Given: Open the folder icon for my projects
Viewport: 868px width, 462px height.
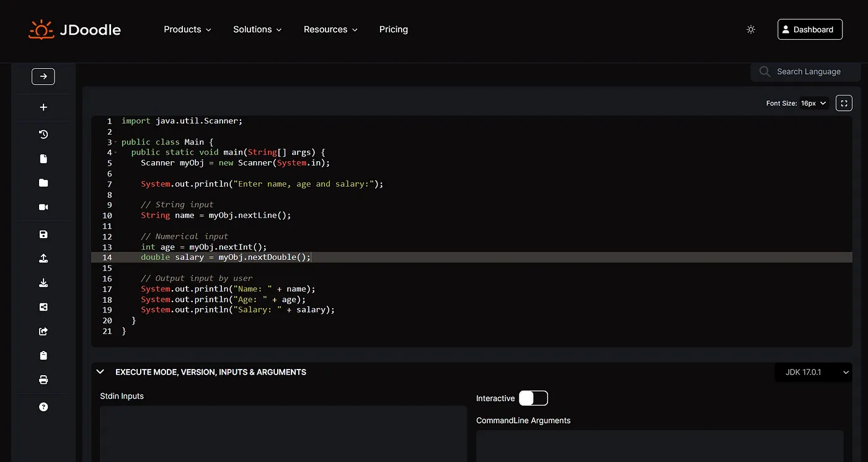Looking at the screenshot, I should pyautogui.click(x=43, y=183).
